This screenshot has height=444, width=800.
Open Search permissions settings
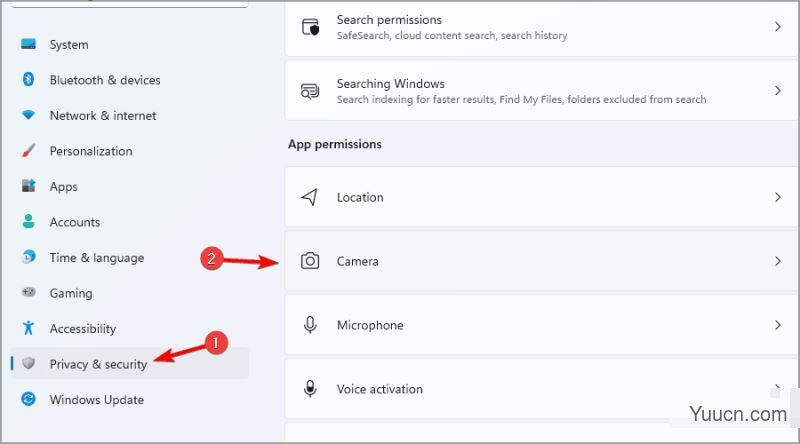[542, 28]
